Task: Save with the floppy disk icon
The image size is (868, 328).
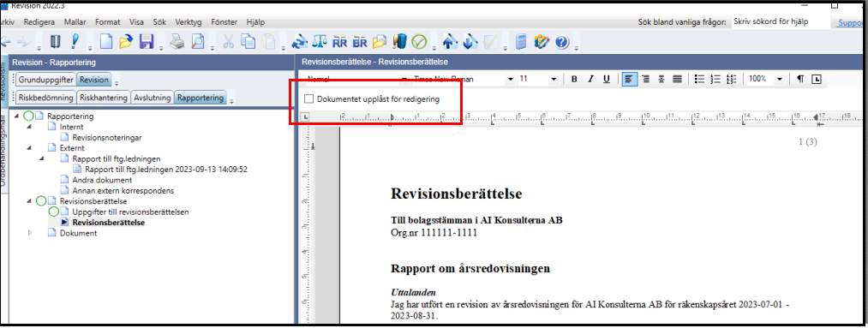Action: pyautogui.click(x=147, y=41)
